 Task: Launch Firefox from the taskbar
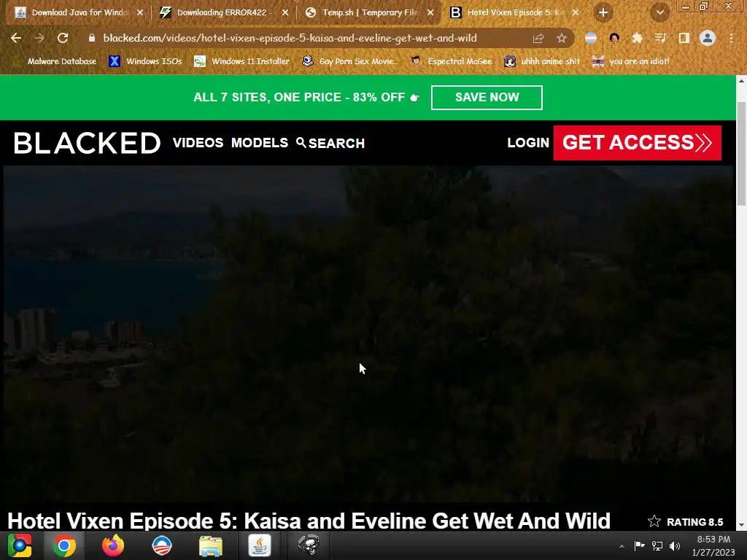113,545
